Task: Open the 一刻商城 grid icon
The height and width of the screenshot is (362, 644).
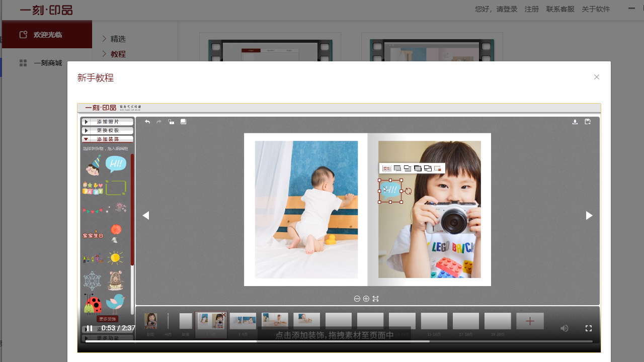Action: point(23,63)
